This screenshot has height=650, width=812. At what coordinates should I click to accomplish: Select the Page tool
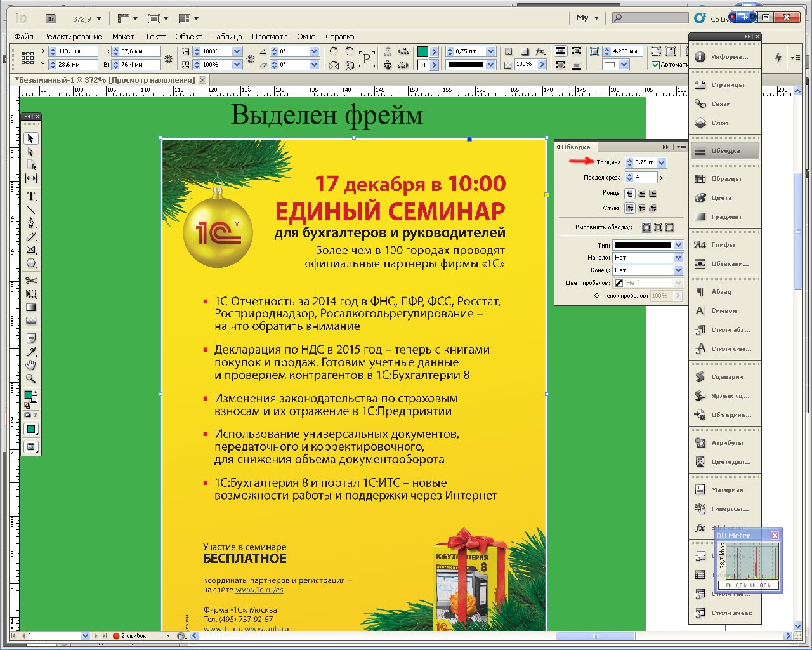coord(30,165)
